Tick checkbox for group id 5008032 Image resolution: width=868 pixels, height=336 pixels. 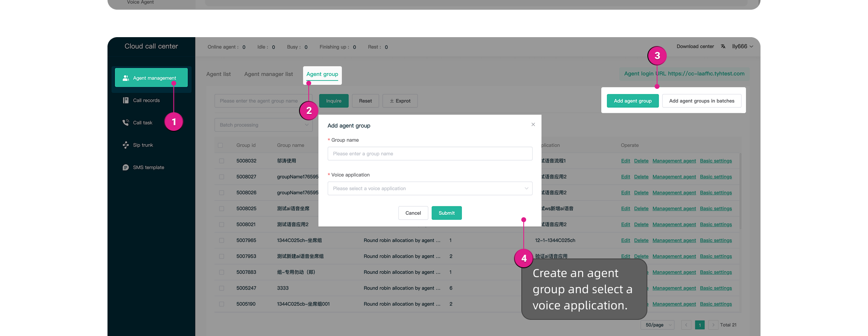point(221,161)
